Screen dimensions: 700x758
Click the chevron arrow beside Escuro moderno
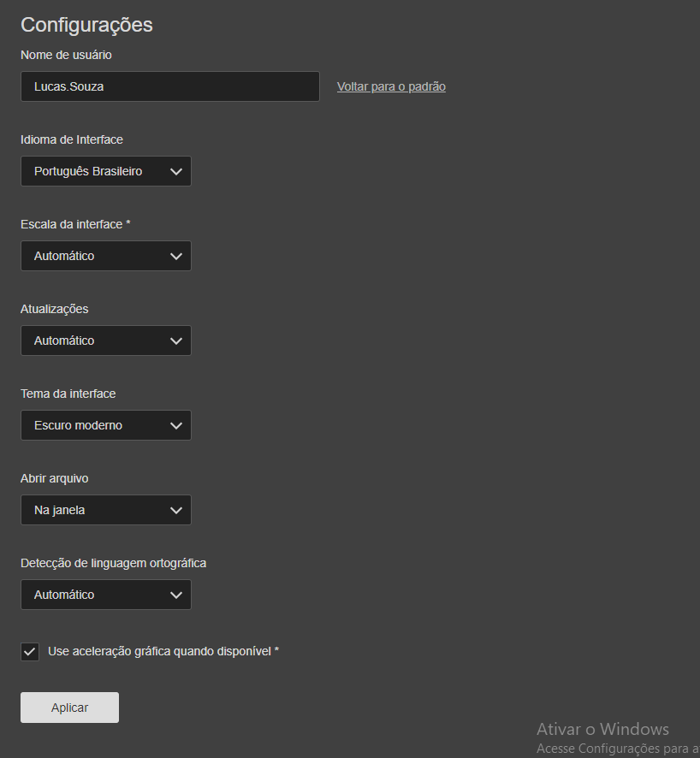[x=176, y=425]
